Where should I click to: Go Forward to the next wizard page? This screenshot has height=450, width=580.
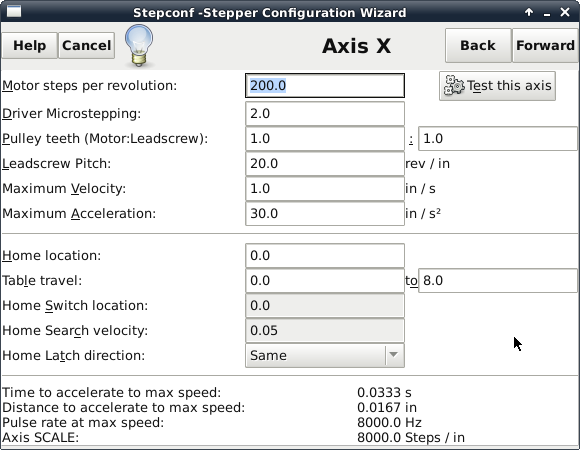click(545, 45)
